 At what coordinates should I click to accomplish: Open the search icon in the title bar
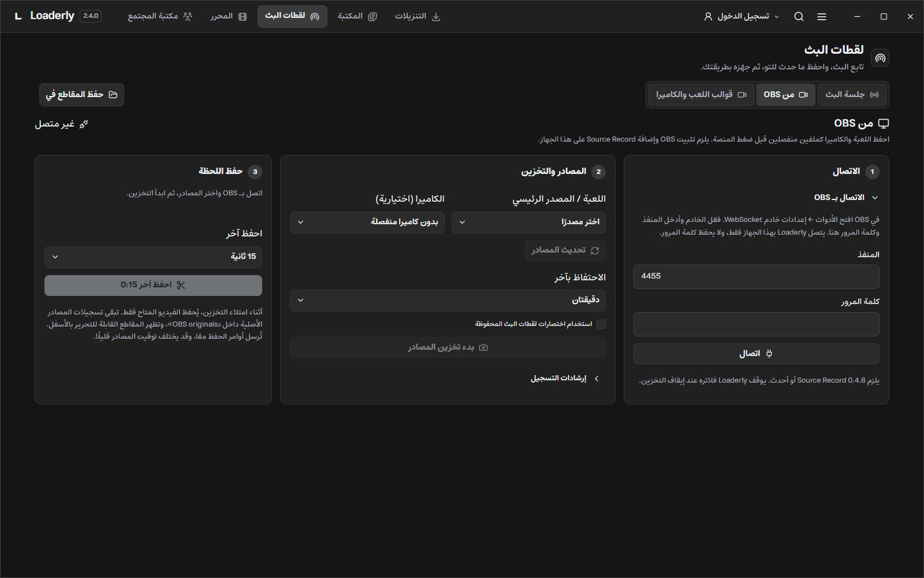pos(799,17)
